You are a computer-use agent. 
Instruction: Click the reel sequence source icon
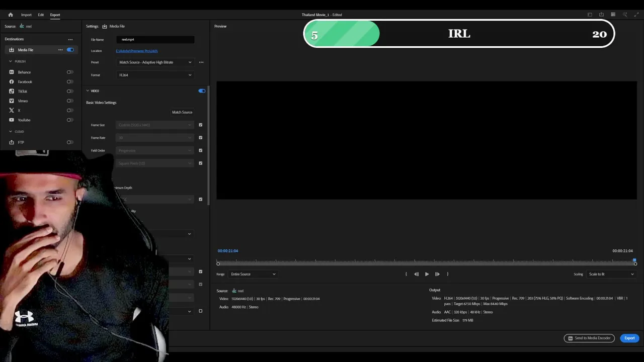[x=22, y=26]
